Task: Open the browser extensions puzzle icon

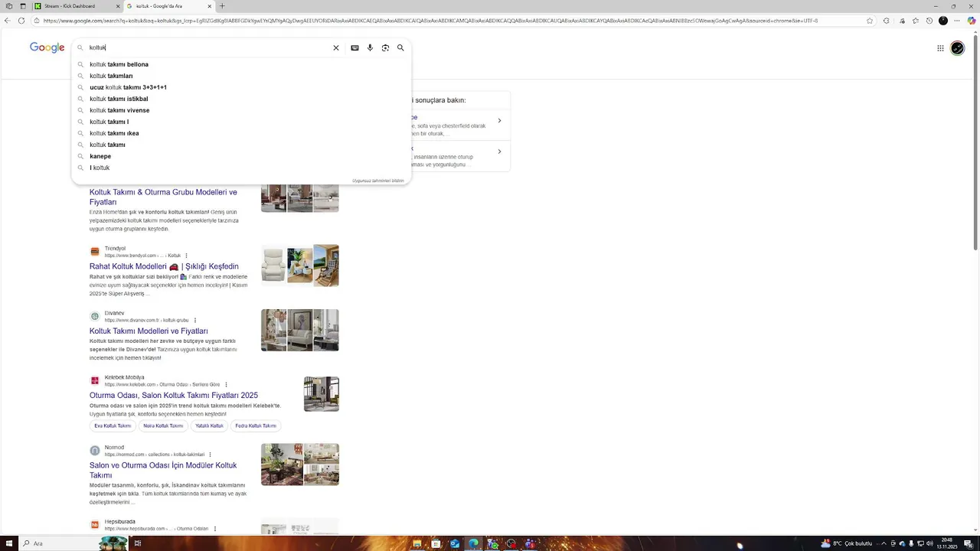Action: (x=887, y=21)
